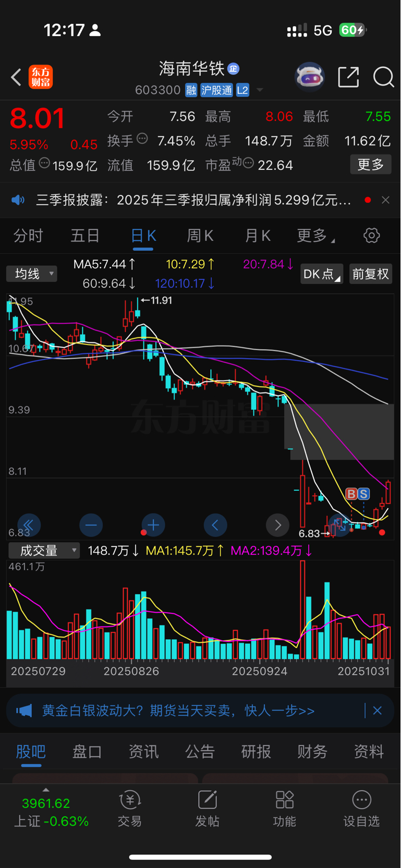Screen dimensions: 401x868
Task: Move chart left with left chevron
Action: (215, 525)
